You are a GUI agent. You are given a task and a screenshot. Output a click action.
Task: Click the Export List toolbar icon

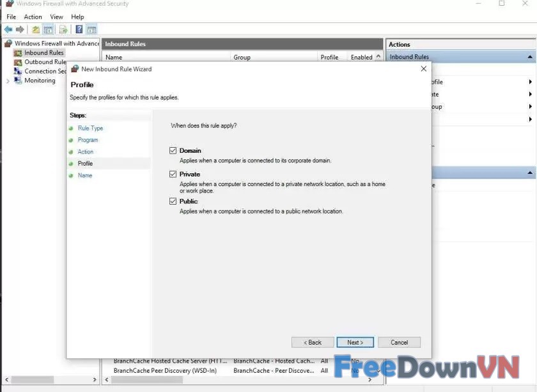point(63,29)
